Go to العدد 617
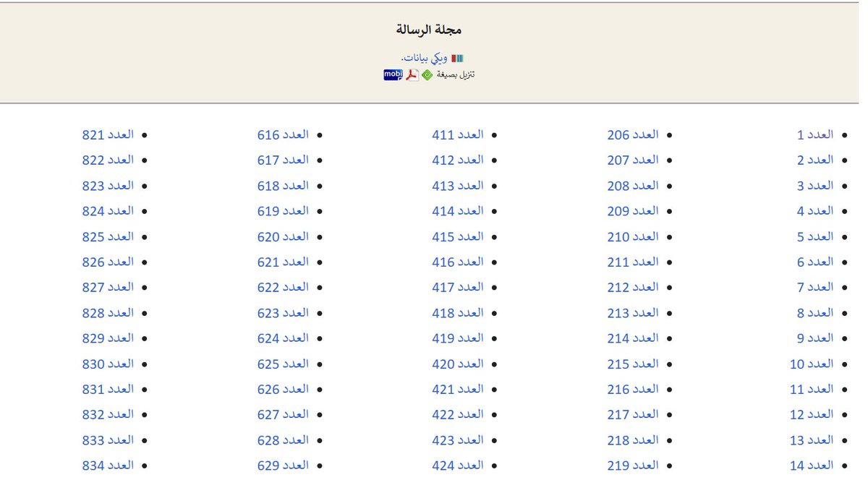 tap(283, 160)
